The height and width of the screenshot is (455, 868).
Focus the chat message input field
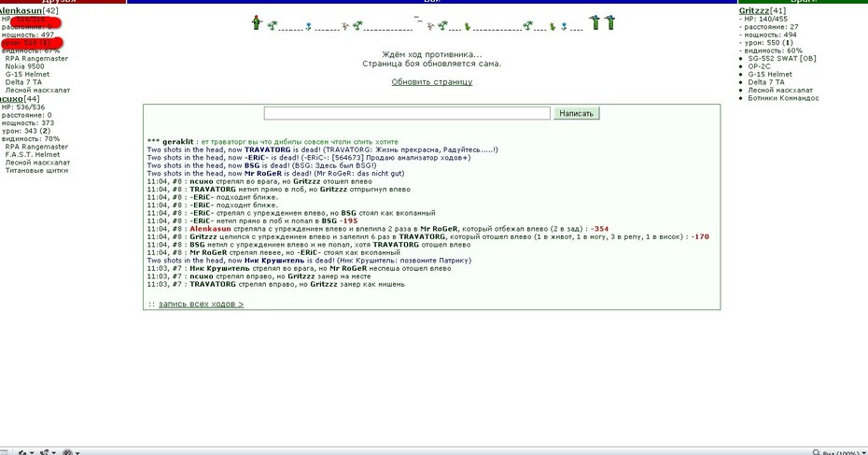tap(407, 113)
